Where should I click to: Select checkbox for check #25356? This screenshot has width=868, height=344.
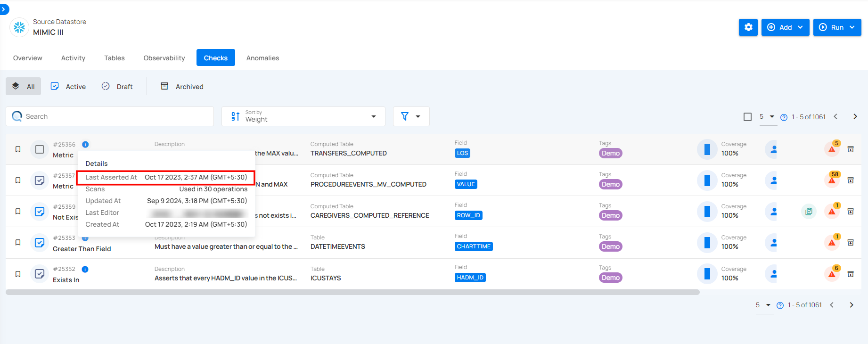[40, 149]
